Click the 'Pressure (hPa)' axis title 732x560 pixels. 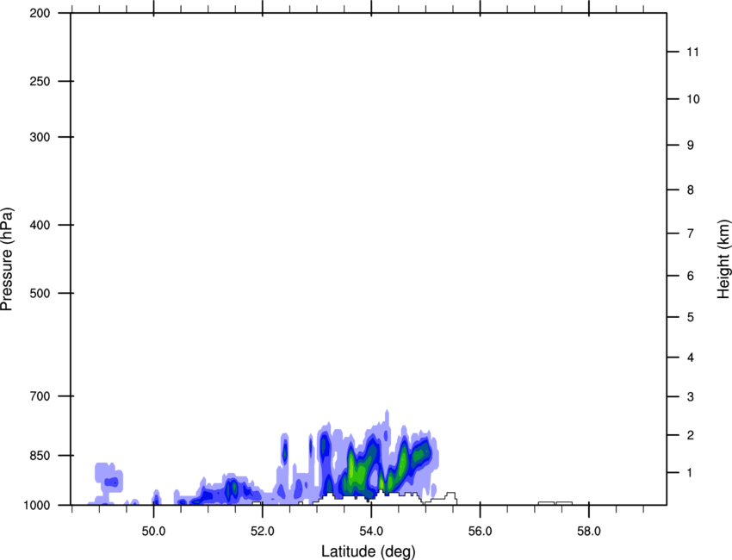click(x=7, y=259)
